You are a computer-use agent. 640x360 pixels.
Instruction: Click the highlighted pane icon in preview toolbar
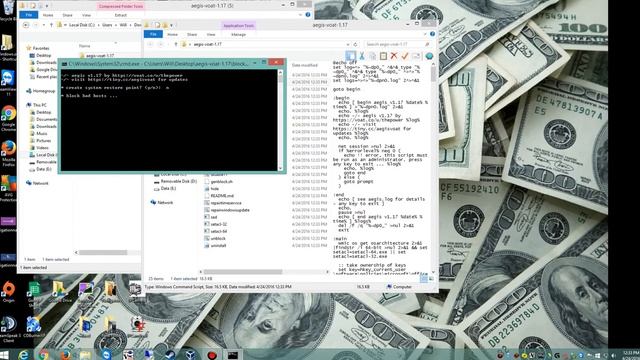pyautogui.click(x=350, y=56)
